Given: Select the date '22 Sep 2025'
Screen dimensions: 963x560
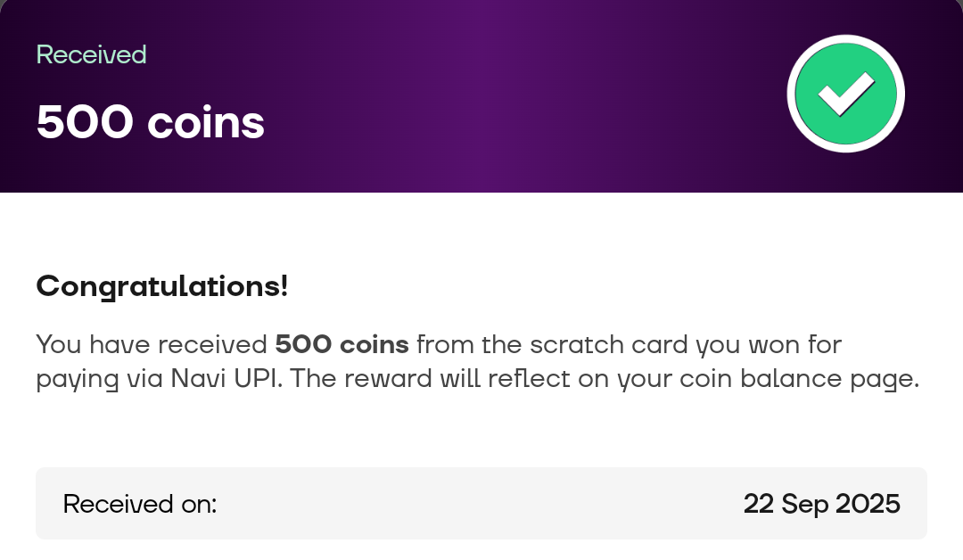Looking at the screenshot, I should coord(822,503).
